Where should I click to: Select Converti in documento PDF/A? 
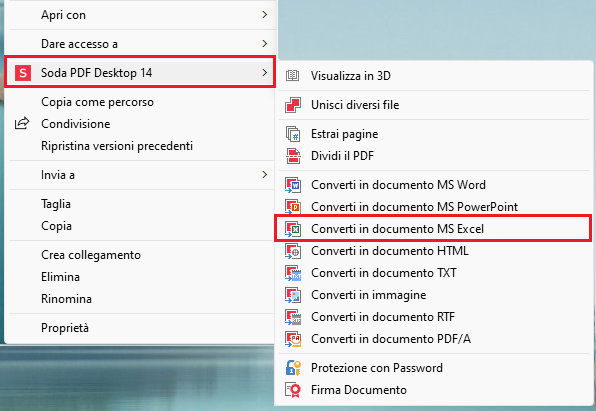click(x=391, y=339)
